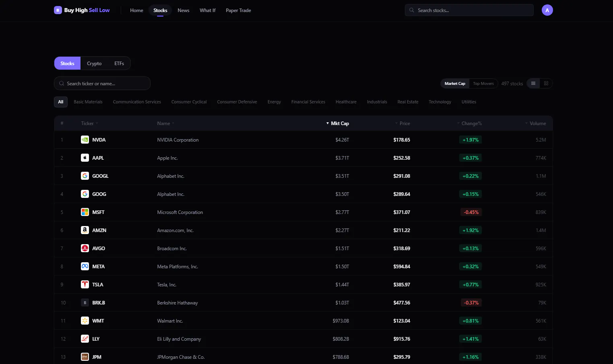Click Microsoft Corporation company name
The image size is (613, 364).
click(180, 212)
